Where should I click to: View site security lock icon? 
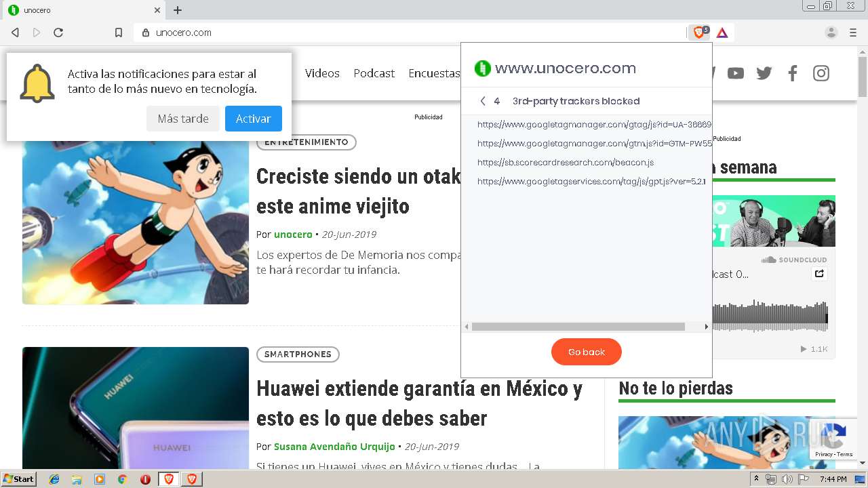(145, 33)
